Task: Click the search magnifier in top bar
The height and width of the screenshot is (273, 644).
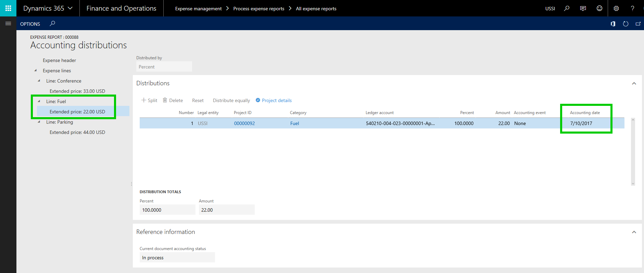Action: (x=567, y=8)
